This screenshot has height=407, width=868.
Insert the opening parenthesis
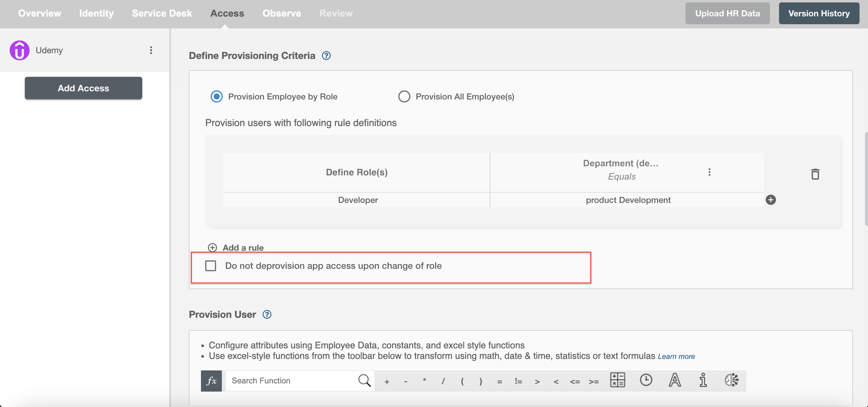462,381
